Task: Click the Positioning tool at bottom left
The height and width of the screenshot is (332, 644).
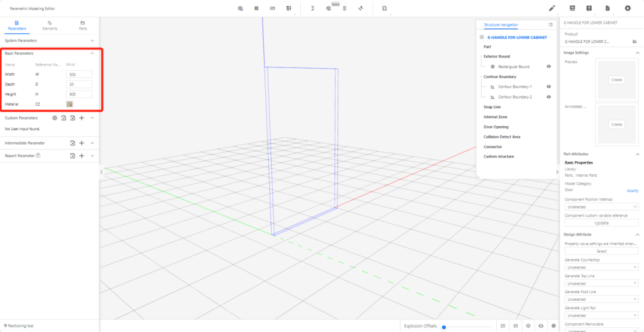Action: (19, 326)
